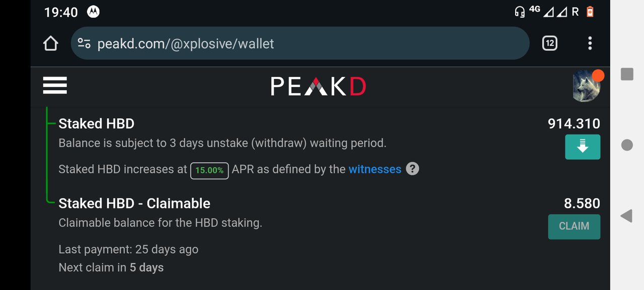Open the wolf profile avatar menu
The height and width of the screenshot is (290, 644).
(586, 86)
